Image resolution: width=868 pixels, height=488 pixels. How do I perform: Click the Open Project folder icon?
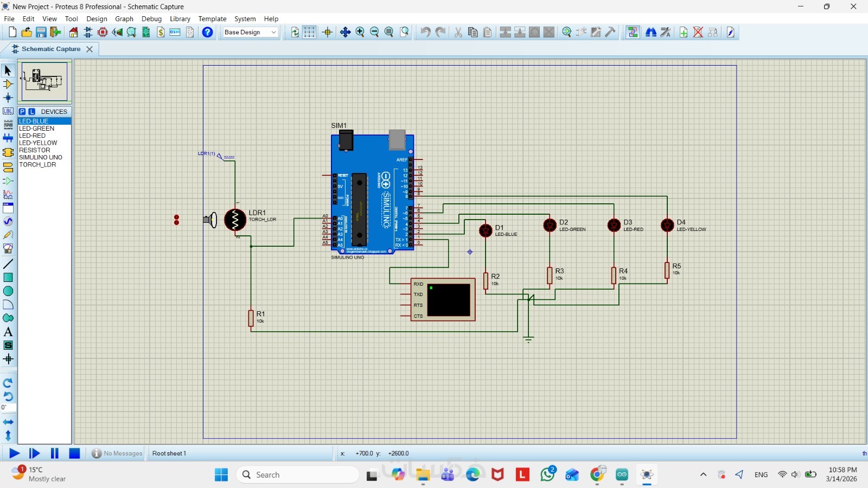26,33
